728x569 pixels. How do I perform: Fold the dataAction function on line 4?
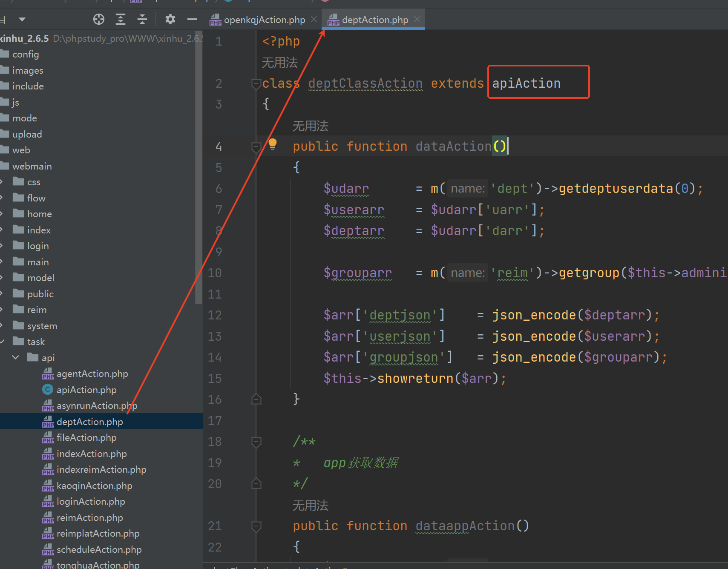(256, 147)
